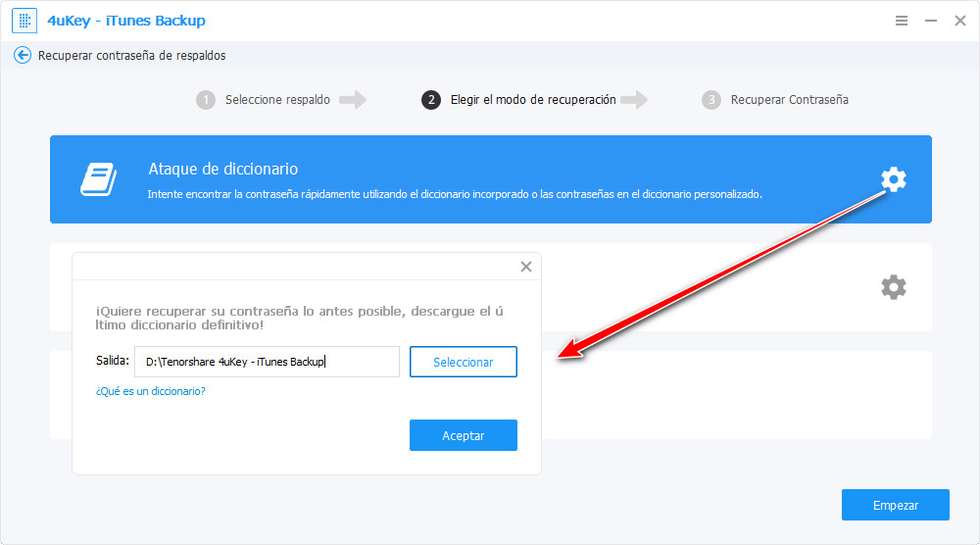The width and height of the screenshot is (980, 545).
Task: Open the Ataque de diccionario settings gear
Action: pos(893,179)
